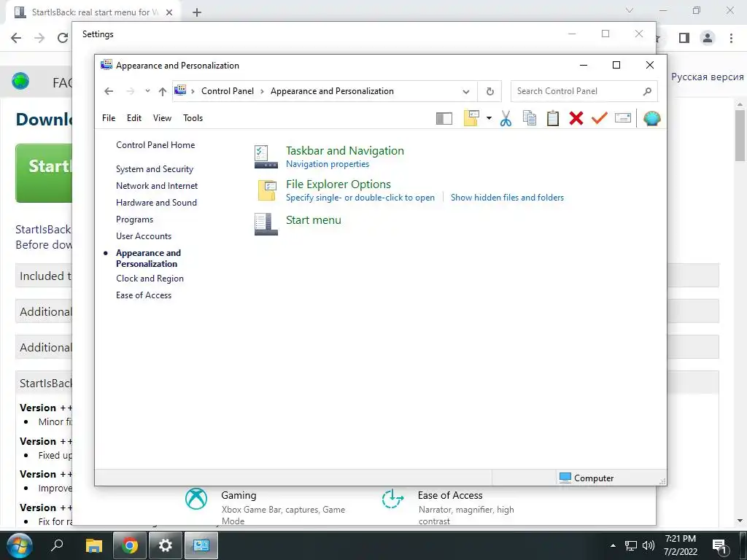This screenshot has width=747, height=560.
Task: Close the StartIsBack Chrome tab
Action: pos(169,12)
